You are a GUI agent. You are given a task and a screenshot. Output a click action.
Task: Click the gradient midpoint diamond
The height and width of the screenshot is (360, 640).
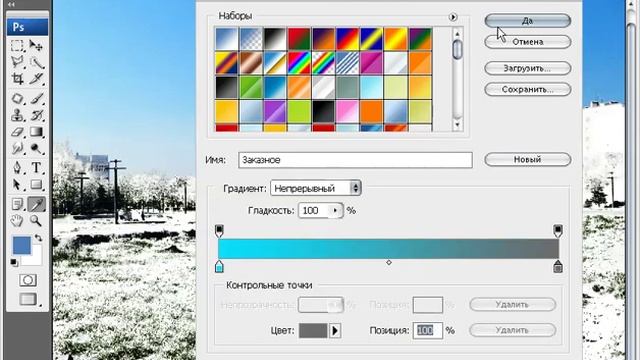tap(389, 262)
